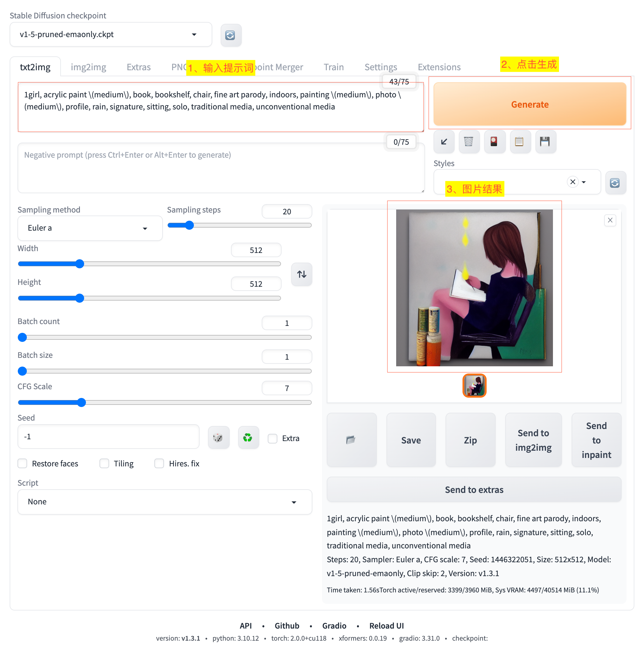Swap width and height with arrows icon

[301, 274]
